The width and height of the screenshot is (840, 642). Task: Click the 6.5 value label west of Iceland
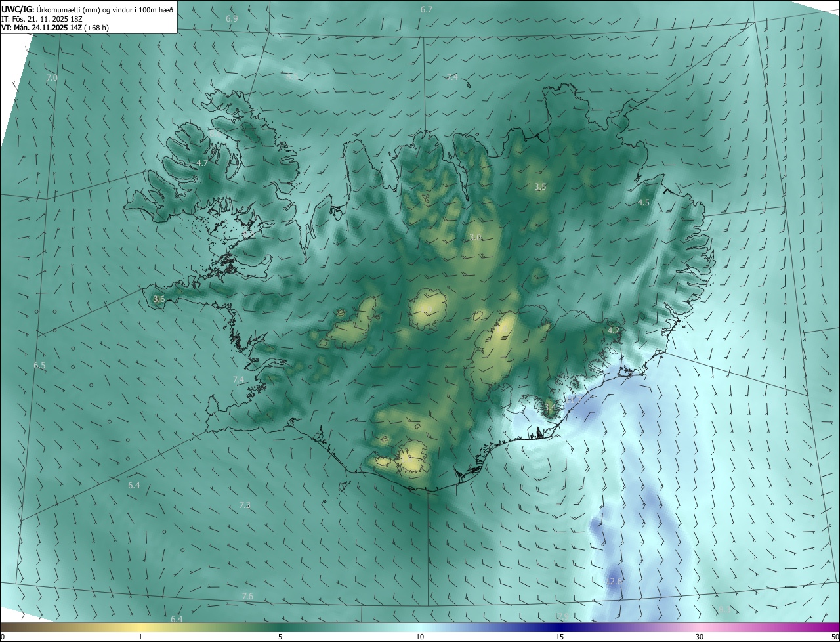(40, 366)
